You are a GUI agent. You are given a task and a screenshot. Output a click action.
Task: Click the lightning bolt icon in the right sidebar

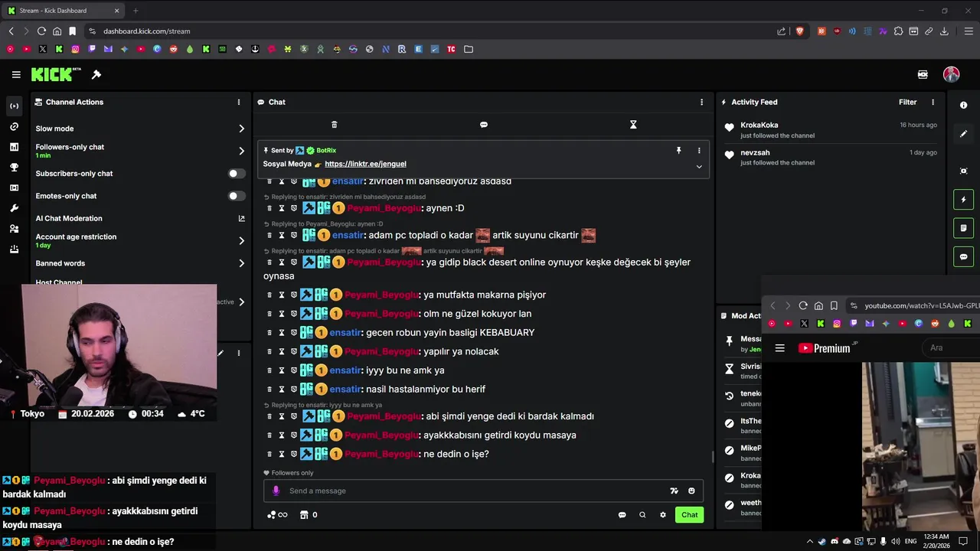(x=963, y=200)
